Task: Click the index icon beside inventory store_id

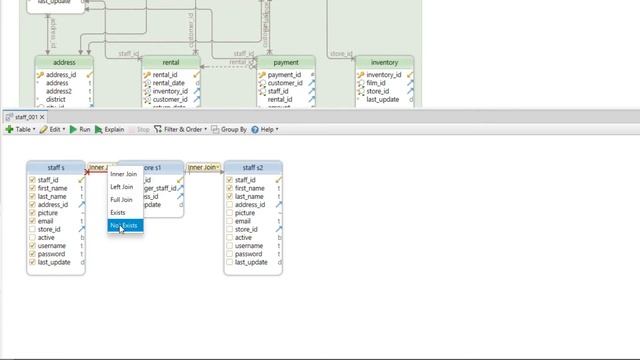Action: point(361,91)
